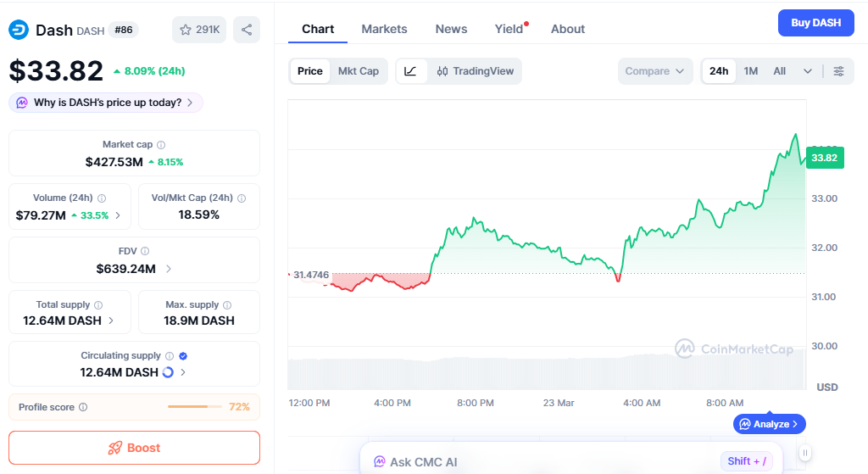The width and height of the screenshot is (868, 474).
Task: Click the Shift + / shortcut badge
Action: [x=747, y=461]
